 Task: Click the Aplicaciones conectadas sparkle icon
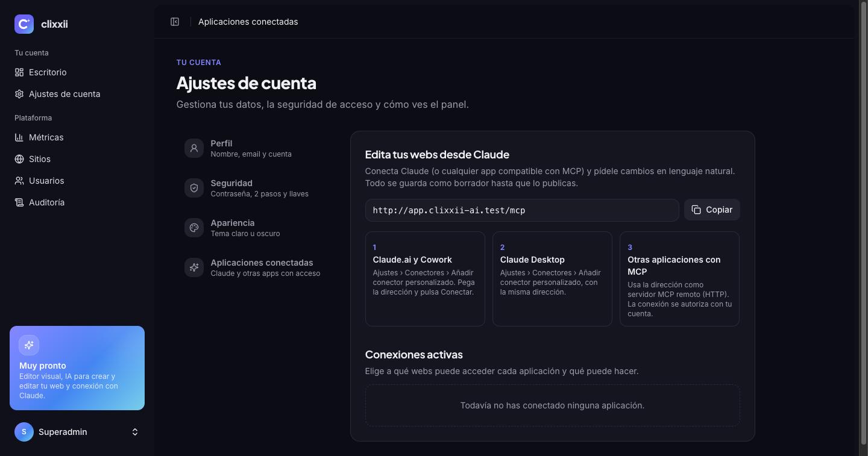click(x=194, y=267)
